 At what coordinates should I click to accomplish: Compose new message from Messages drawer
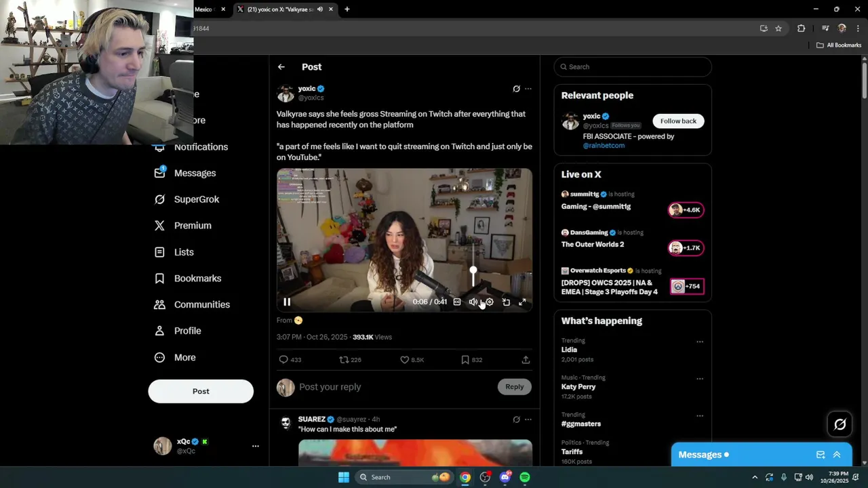(x=821, y=455)
